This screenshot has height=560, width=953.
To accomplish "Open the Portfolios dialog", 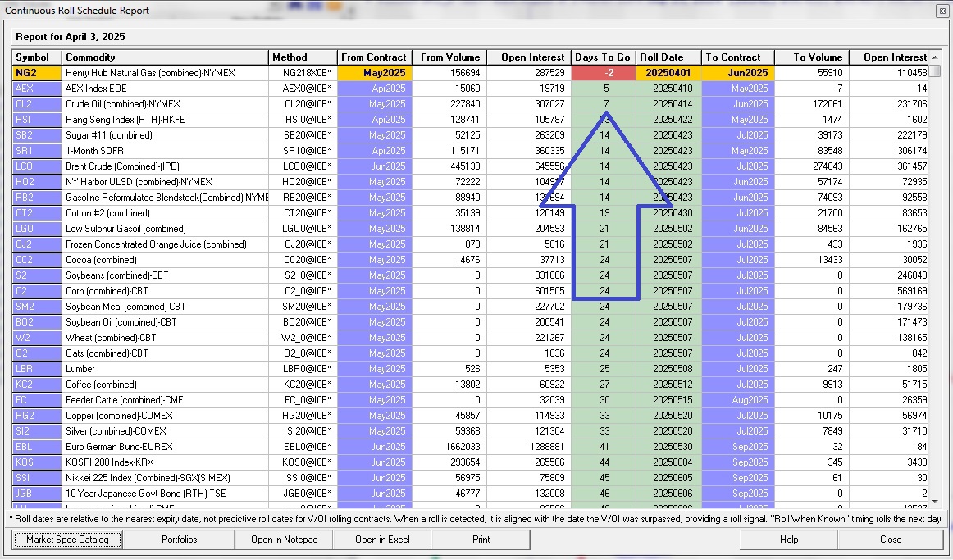I will point(179,540).
